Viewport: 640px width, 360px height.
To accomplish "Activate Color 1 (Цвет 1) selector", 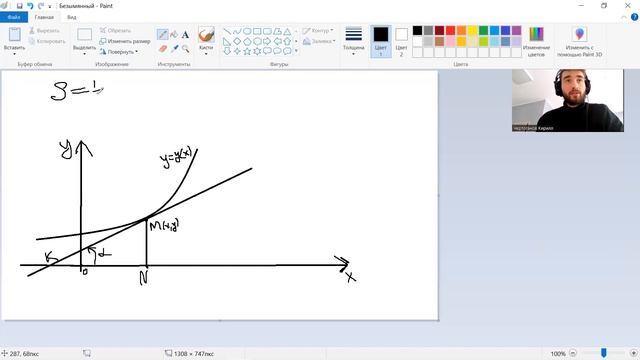I will [x=380, y=41].
